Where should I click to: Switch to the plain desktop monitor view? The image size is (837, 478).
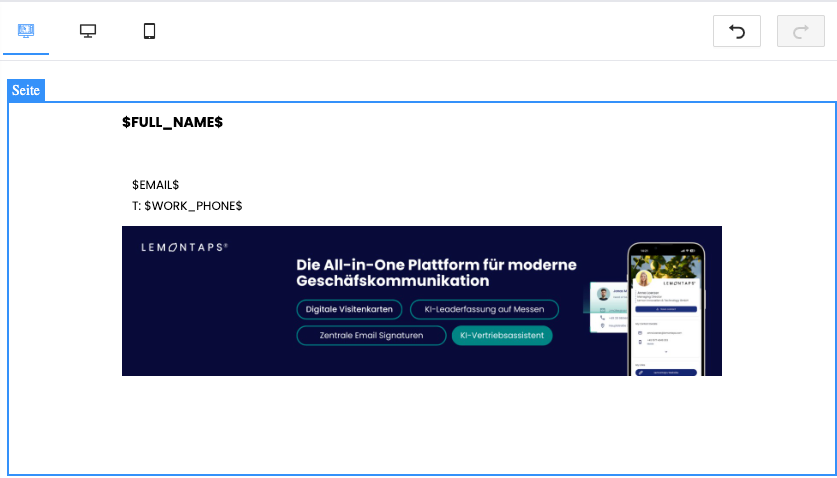(x=88, y=31)
